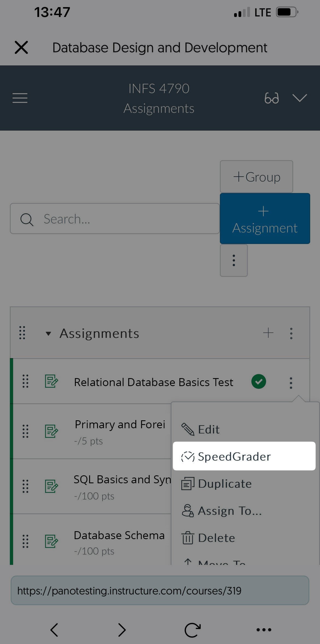
Task: Expand the header chevron dropdown
Action: click(299, 98)
